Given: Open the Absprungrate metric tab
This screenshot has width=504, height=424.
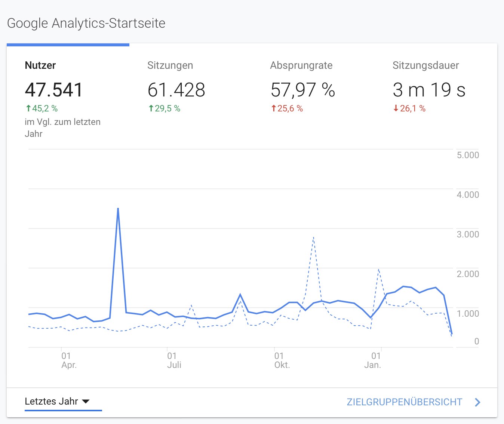Looking at the screenshot, I should (x=301, y=65).
